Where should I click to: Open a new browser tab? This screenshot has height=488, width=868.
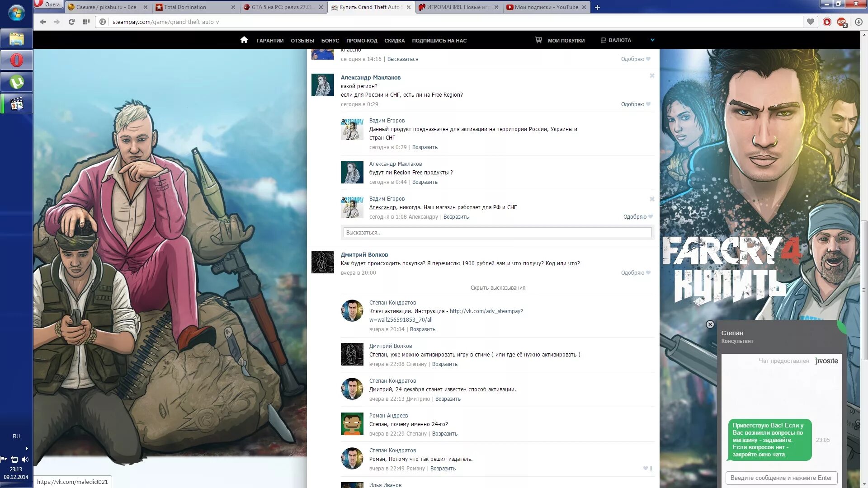coord(597,7)
